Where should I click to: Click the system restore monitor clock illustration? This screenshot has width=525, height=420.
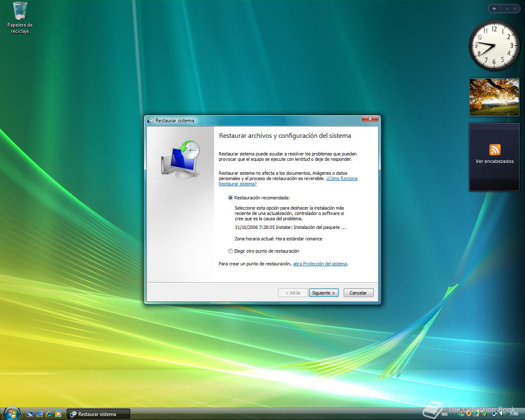tap(181, 159)
